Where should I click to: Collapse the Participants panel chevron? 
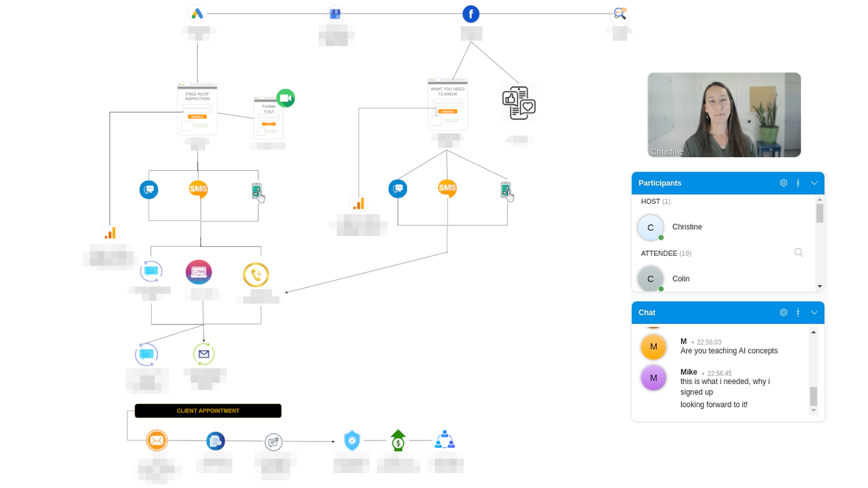click(x=814, y=183)
